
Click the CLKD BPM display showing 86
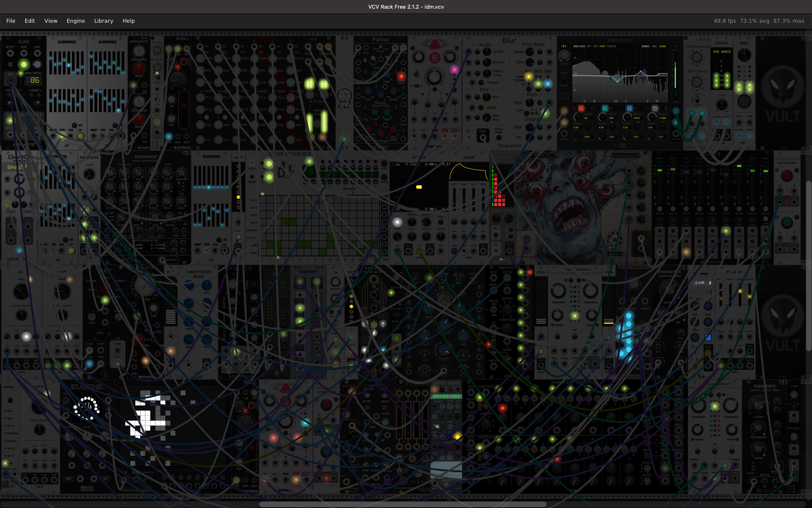click(x=34, y=80)
